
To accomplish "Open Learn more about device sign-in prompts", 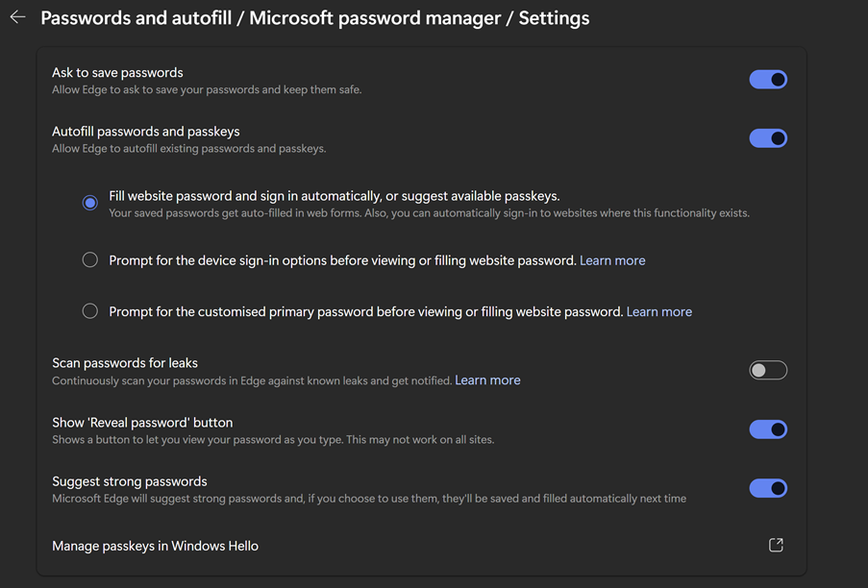I will tap(612, 259).
